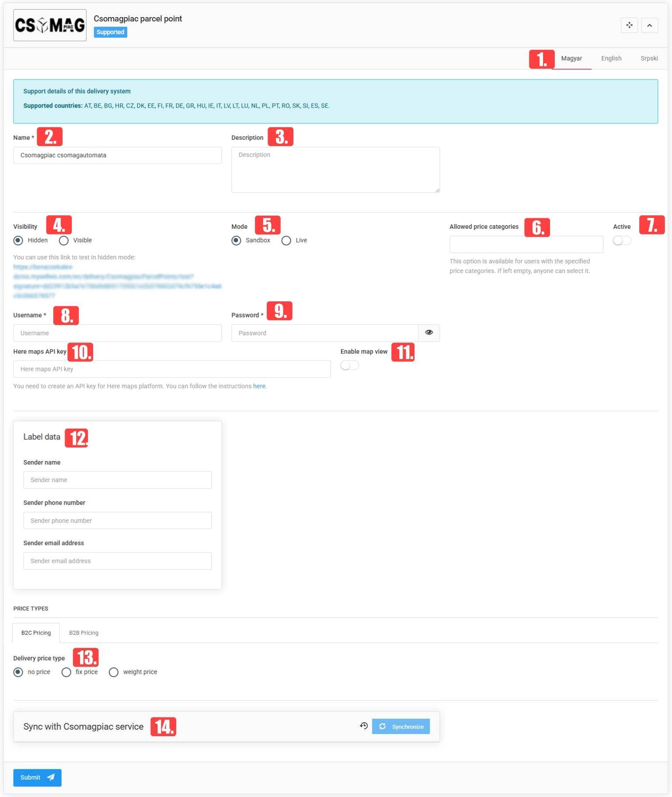Switch to the Srpski language tab
Screen dimensions: 672x797
[649, 58]
